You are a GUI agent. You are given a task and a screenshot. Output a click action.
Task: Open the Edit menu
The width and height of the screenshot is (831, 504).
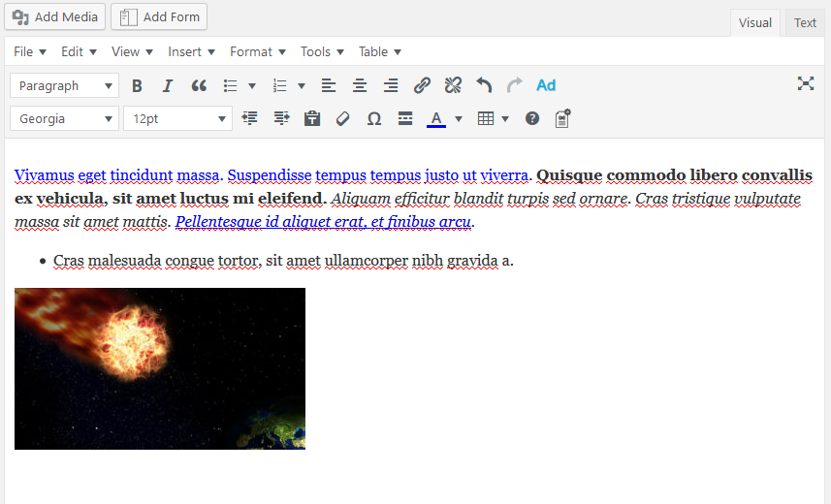click(x=79, y=52)
